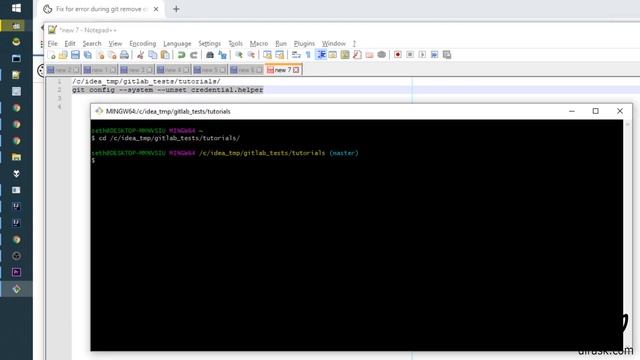
Task: Open the Search menu
Action: click(x=92, y=43)
